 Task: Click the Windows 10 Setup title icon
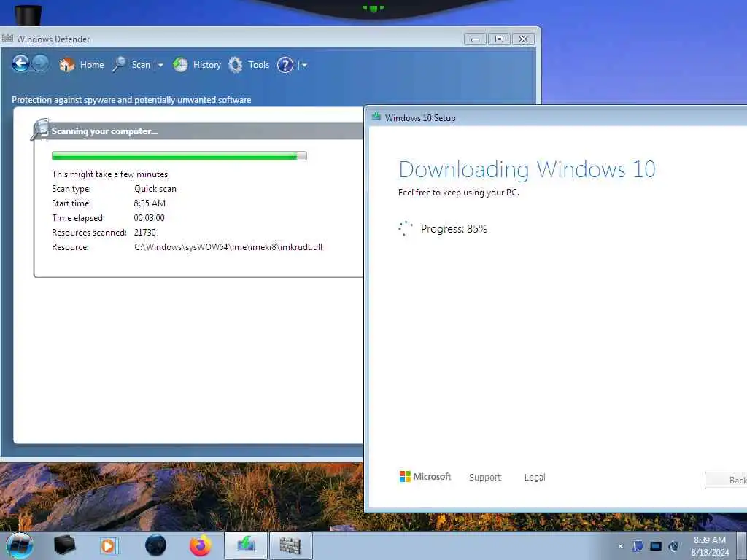(376, 116)
